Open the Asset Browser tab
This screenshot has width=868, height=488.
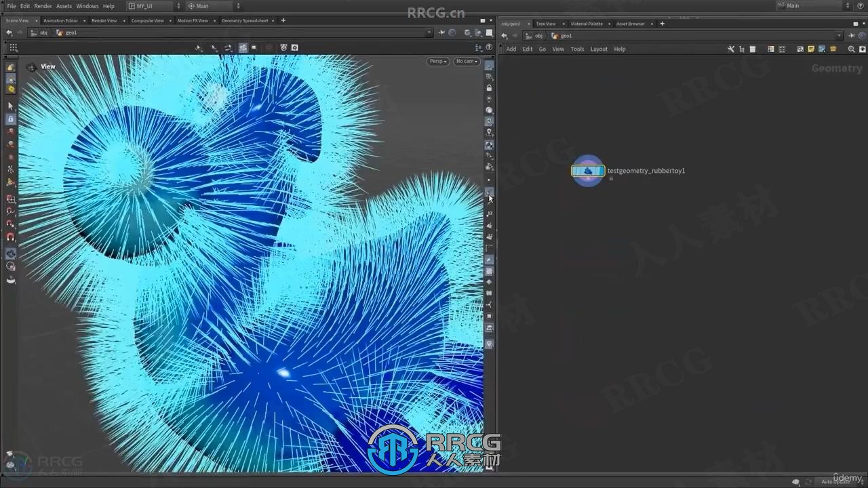point(630,24)
